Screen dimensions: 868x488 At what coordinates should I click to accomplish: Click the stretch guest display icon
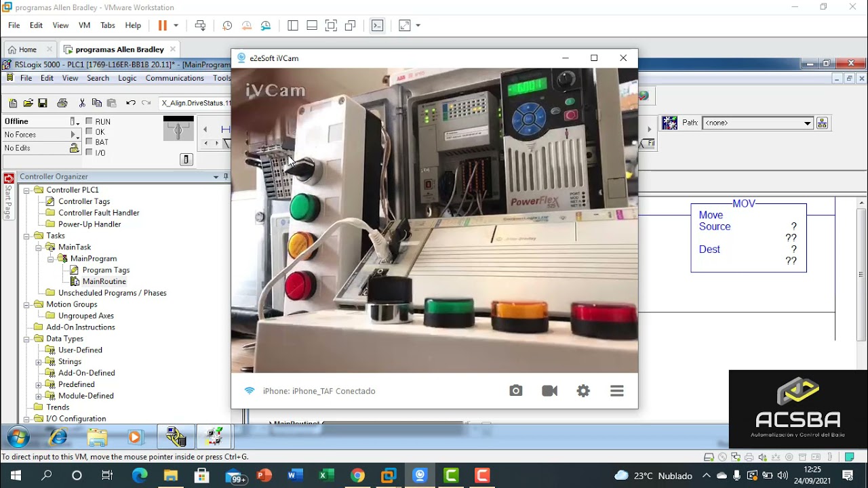[x=405, y=25]
